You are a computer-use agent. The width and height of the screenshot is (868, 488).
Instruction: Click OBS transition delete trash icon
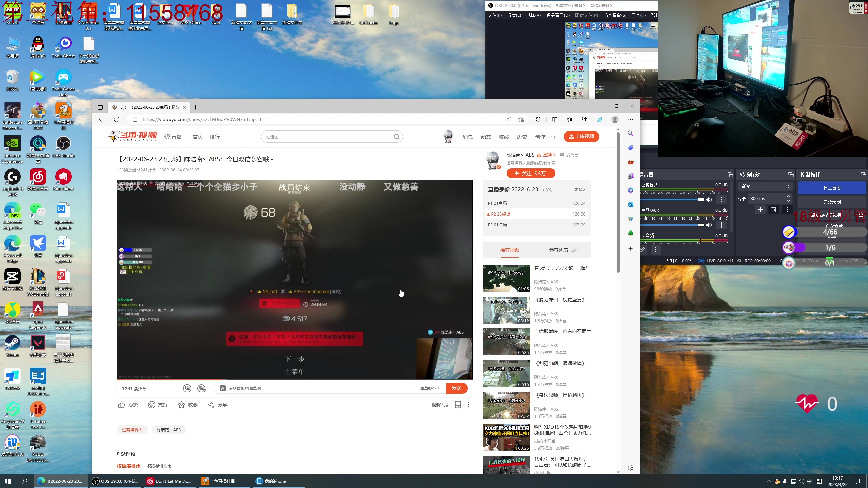774,210
